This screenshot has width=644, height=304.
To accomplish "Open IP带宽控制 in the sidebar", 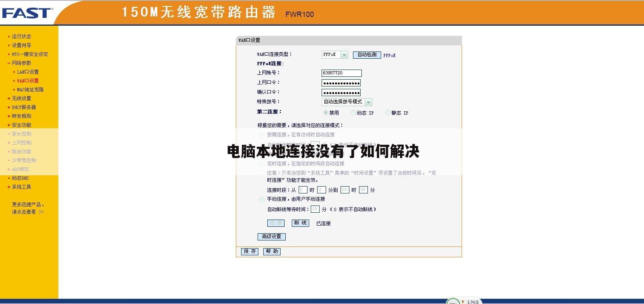I will (x=24, y=160).
